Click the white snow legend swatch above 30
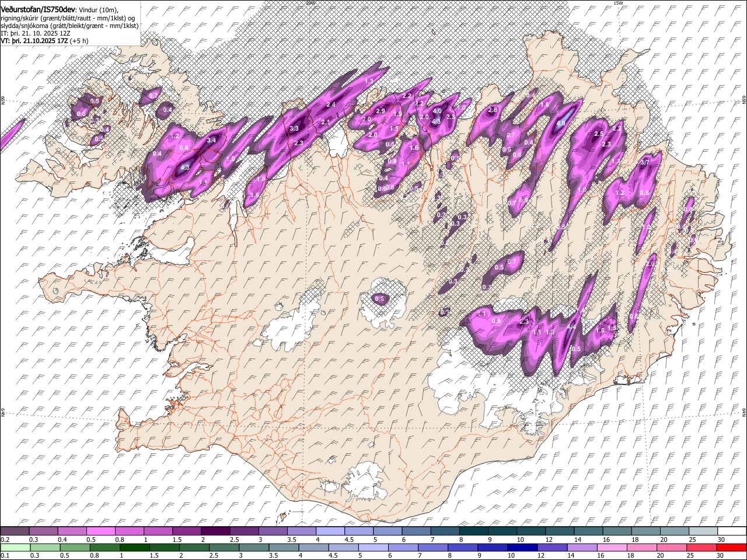 click(x=732, y=531)
